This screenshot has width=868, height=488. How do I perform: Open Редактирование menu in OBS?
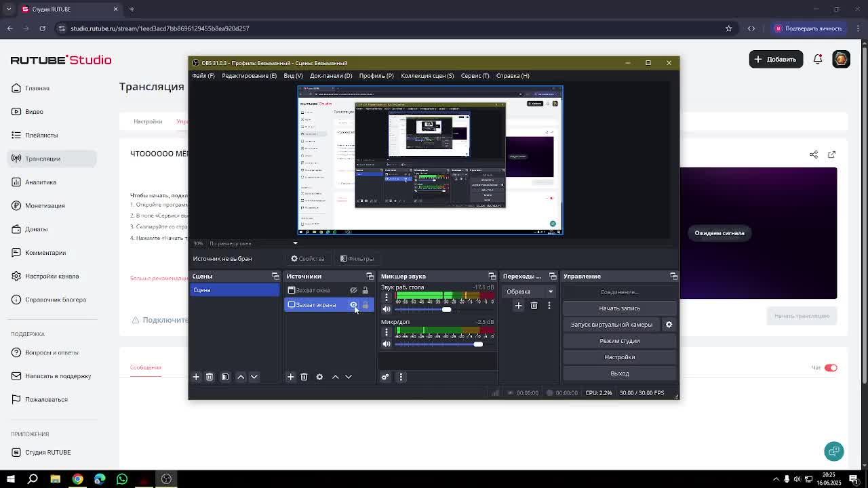tap(249, 76)
